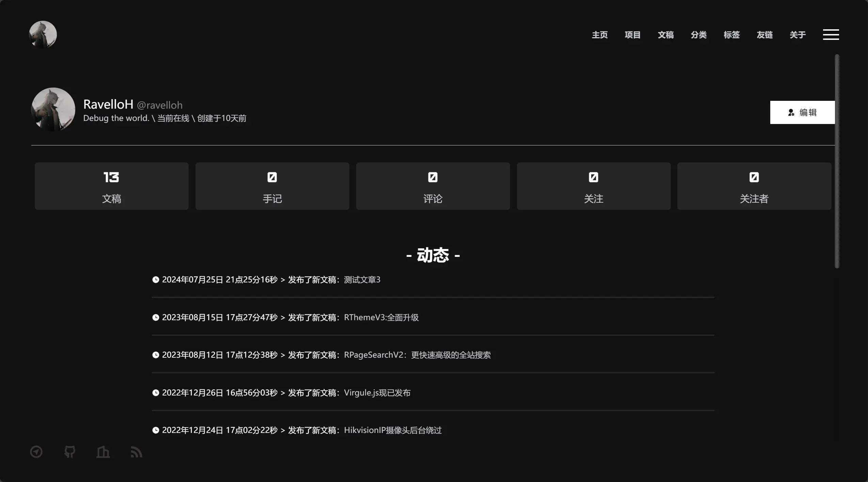
Task: Go to the 主页 nav item
Action: 599,35
